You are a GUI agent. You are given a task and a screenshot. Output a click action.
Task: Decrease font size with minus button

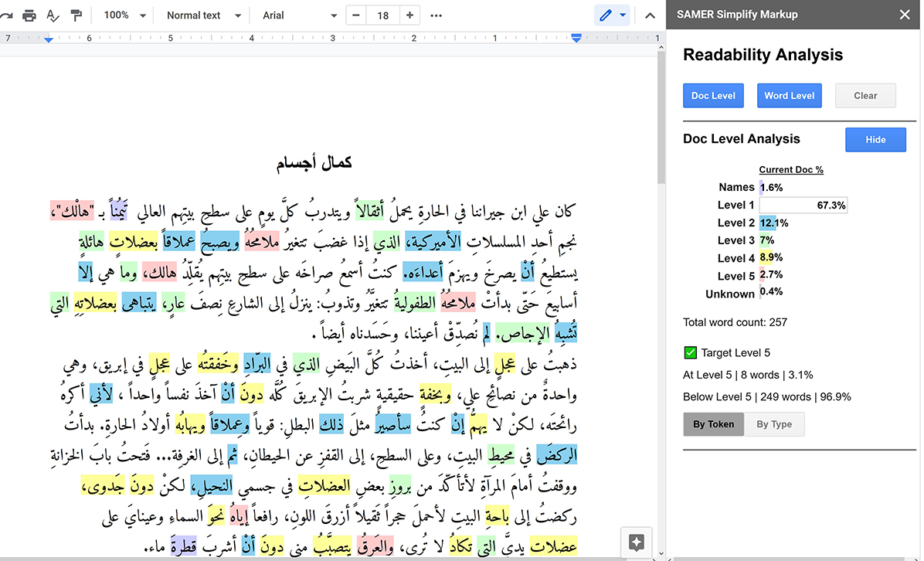tap(356, 15)
